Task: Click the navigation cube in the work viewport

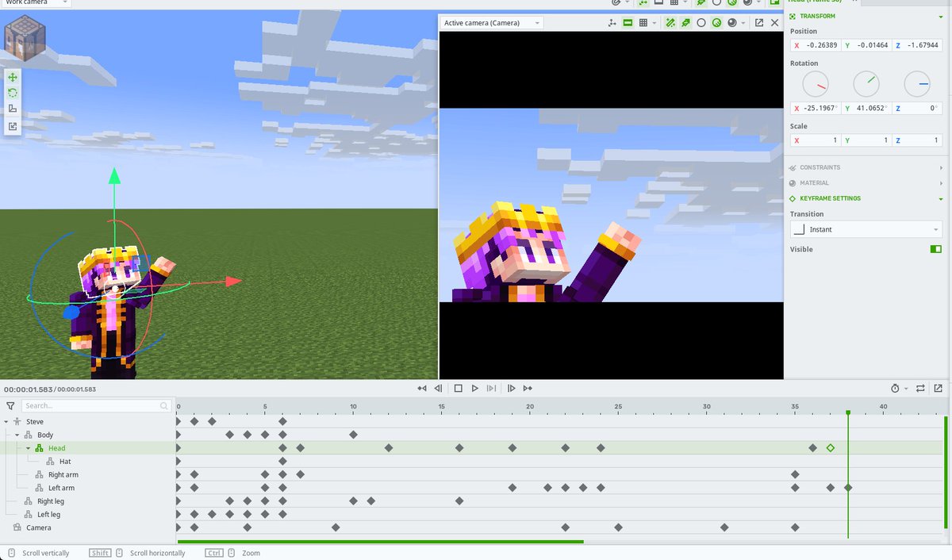Action: 25,37
